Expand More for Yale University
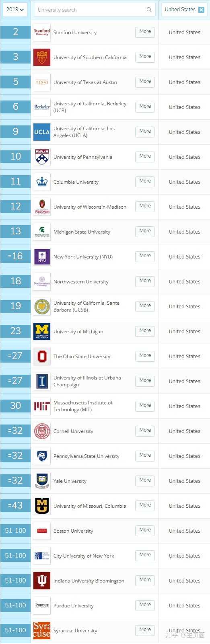The image size is (210, 644). [145, 480]
